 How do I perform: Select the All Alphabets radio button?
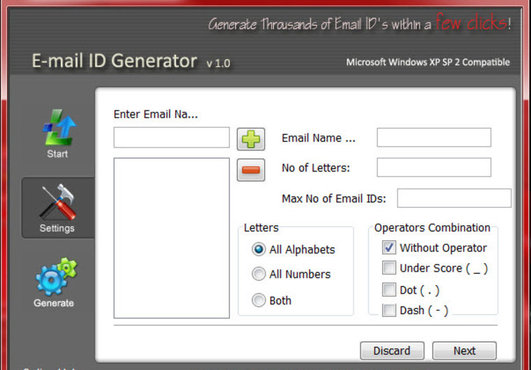(258, 249)
